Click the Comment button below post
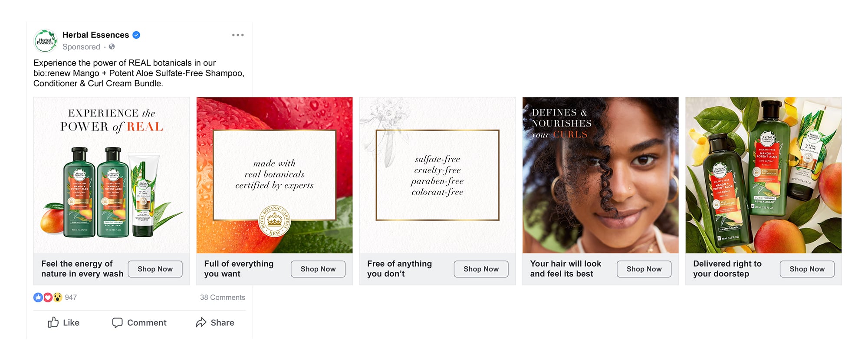 (139, 322)
